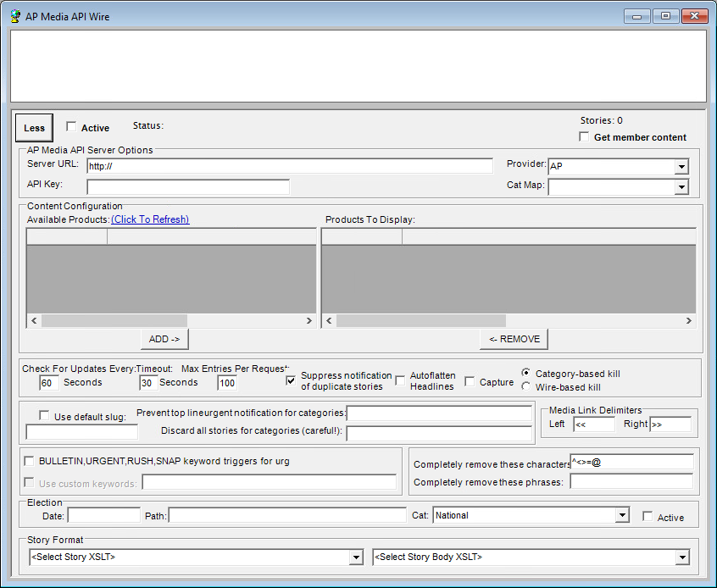The image size is (717, 588).
Task: Click right scroll arrow of Available Products list
Action: [309, 320]
